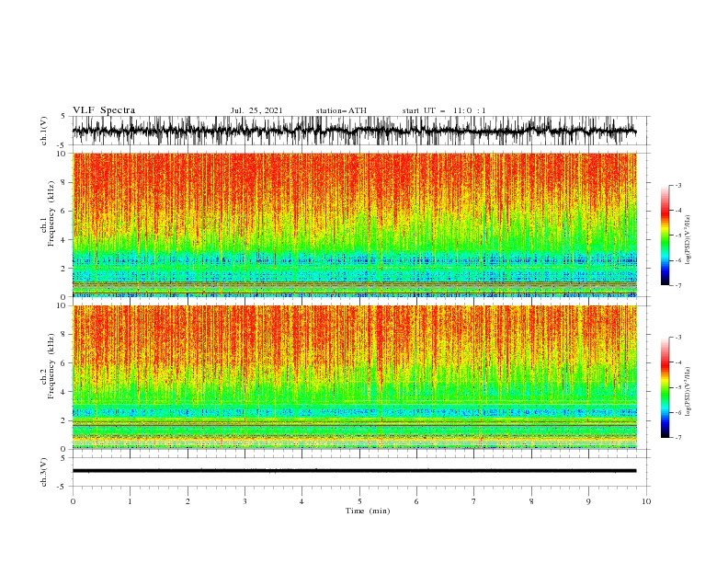This screenshot has width=728, height=563.
Task: Click the "ch.1(V)" waveform axis label
Action: (44, 131)
